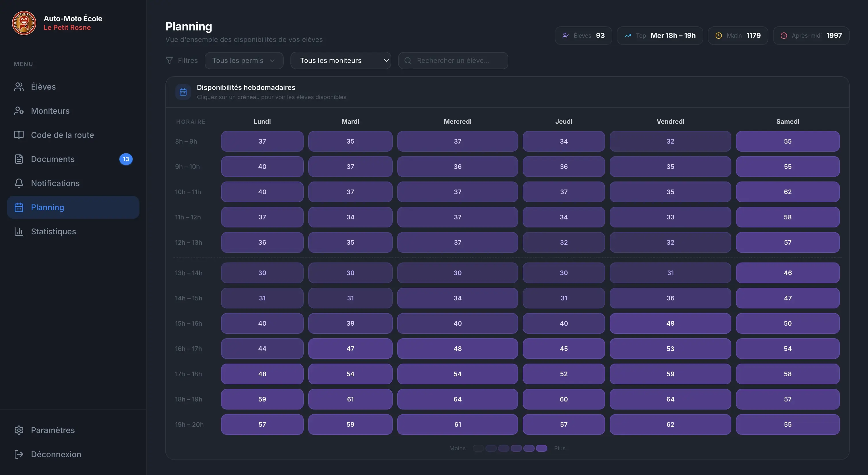
Task: Click the Documents file icon
Action: (x=19, y=159)
